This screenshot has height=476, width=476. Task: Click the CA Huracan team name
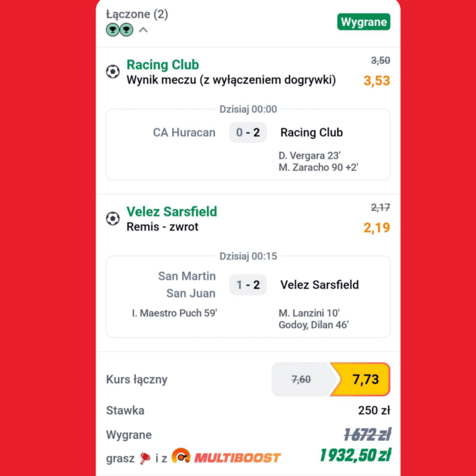tap(184, 133)
